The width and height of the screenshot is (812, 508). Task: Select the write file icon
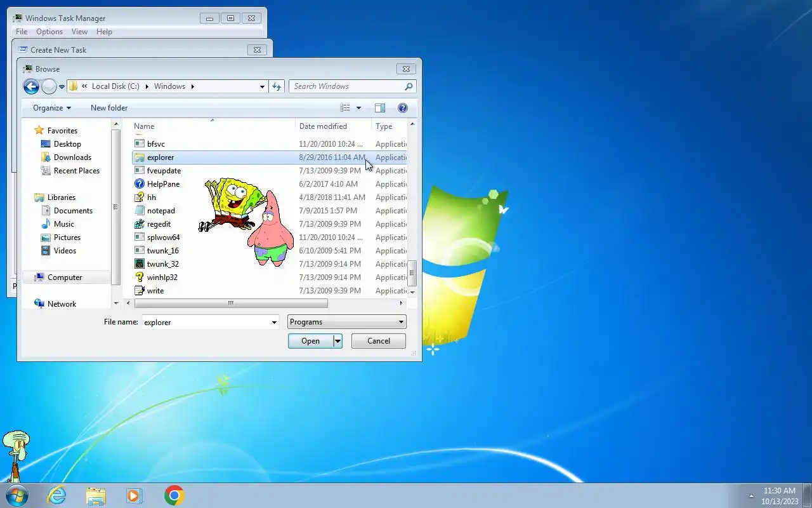coord(140,291)
